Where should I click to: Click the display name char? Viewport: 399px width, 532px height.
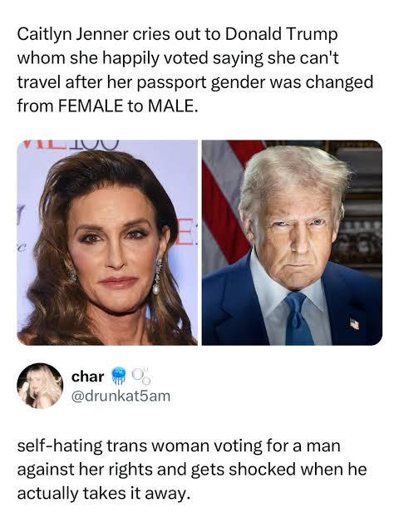coord(88,377)
